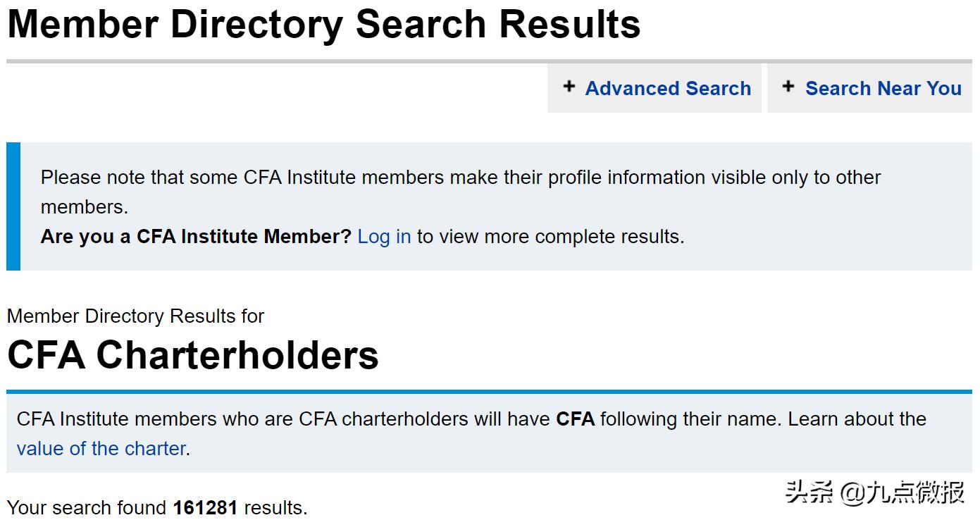
Task: Click the 头条 @九点微报 watermark
Action: click(874, 492)
